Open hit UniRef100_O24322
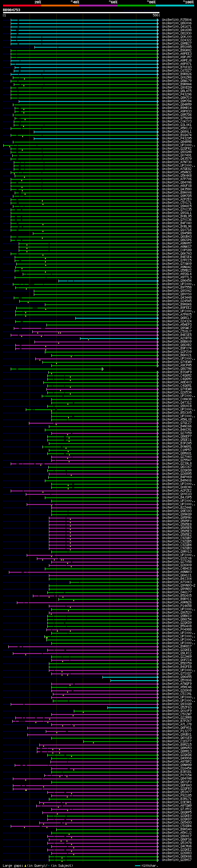The image size is (197, 868). (176, 40)
